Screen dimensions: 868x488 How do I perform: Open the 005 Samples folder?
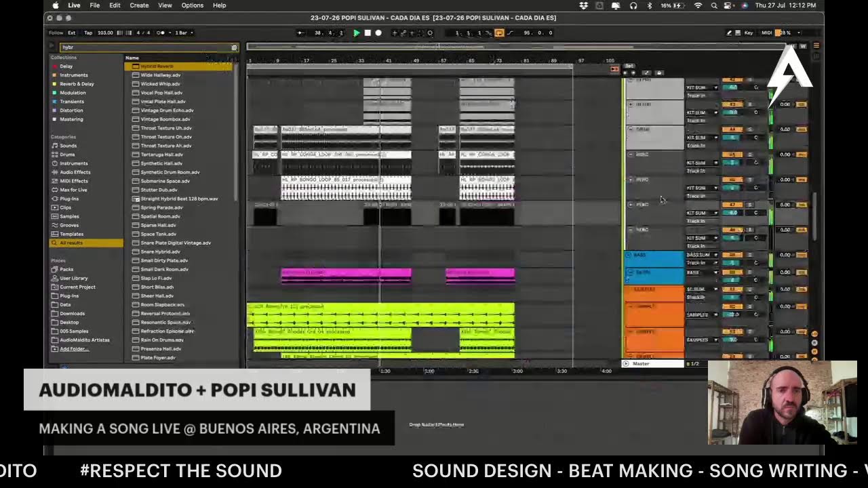click(x=73, y=331)
